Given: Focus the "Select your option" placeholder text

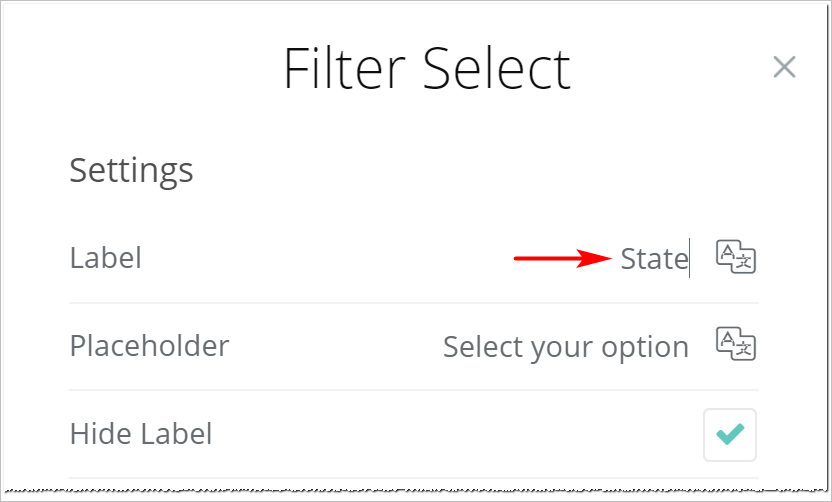Looking at the screenshot, I should (x=565, y=347).
